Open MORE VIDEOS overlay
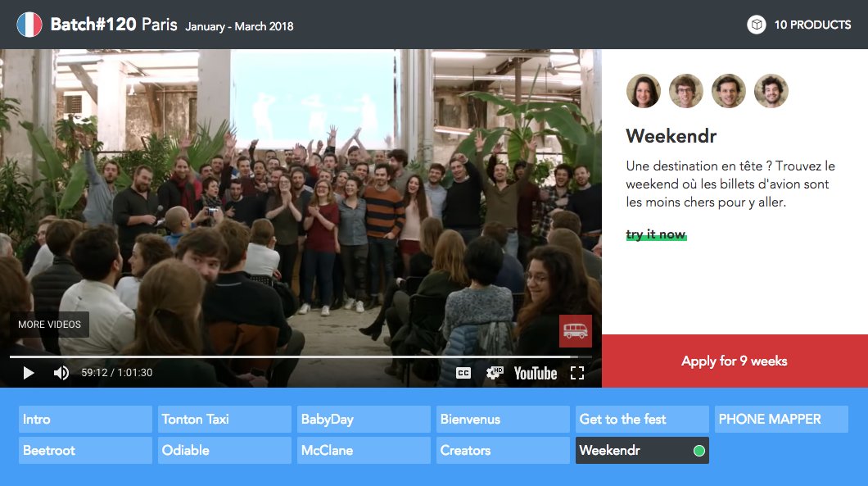 [49, 325]
